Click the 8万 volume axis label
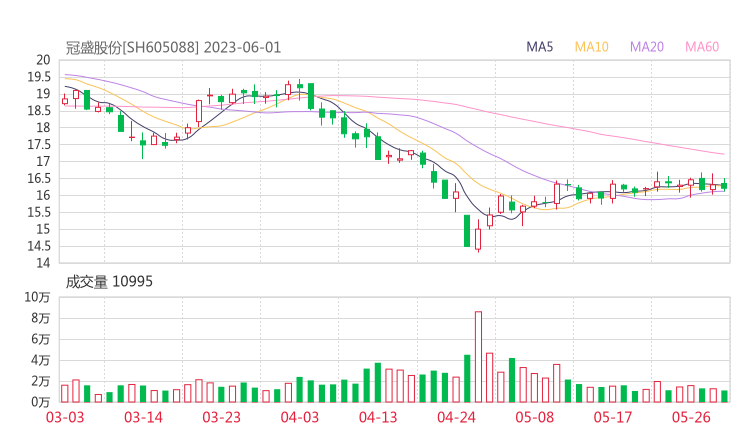Screen dimensions: 740x440 coord(41,318)
